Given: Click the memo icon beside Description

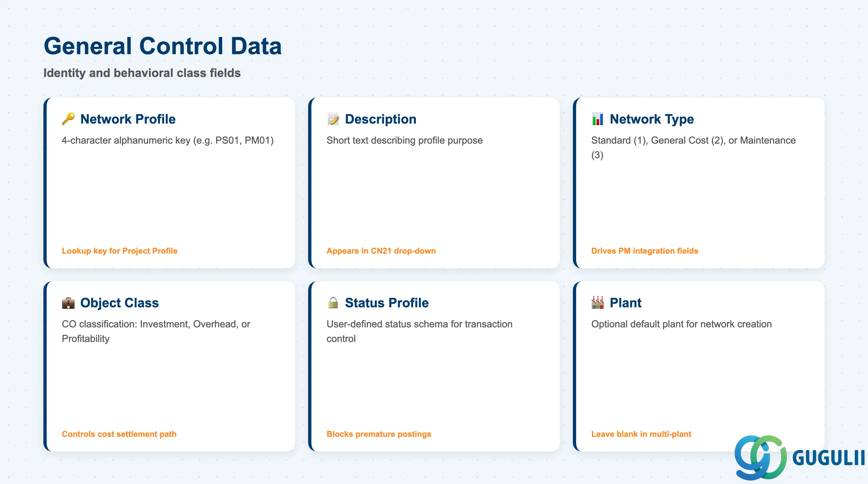Looking at the screenshot, I should tap(333, 119).
